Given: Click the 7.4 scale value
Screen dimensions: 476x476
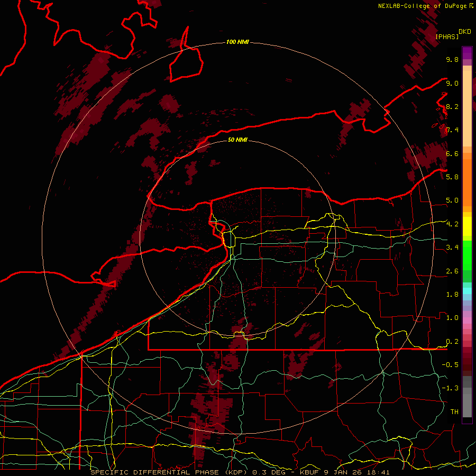Looking at the screenshot, I should [452, 130].
